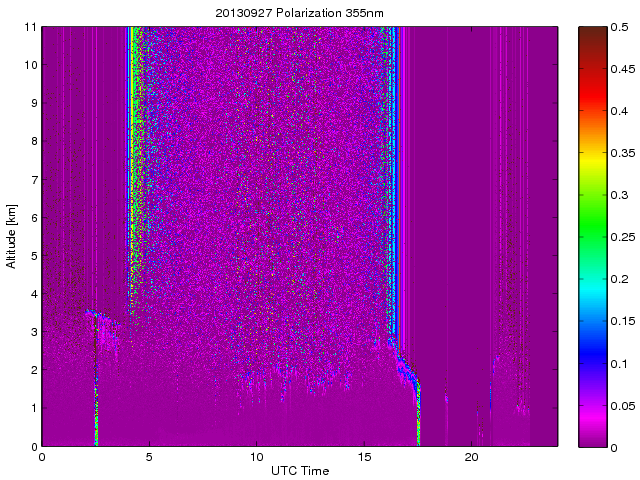Click colorbar tick label '0.3'
This screenshot has width=640, height=480.
pos(619,195)
